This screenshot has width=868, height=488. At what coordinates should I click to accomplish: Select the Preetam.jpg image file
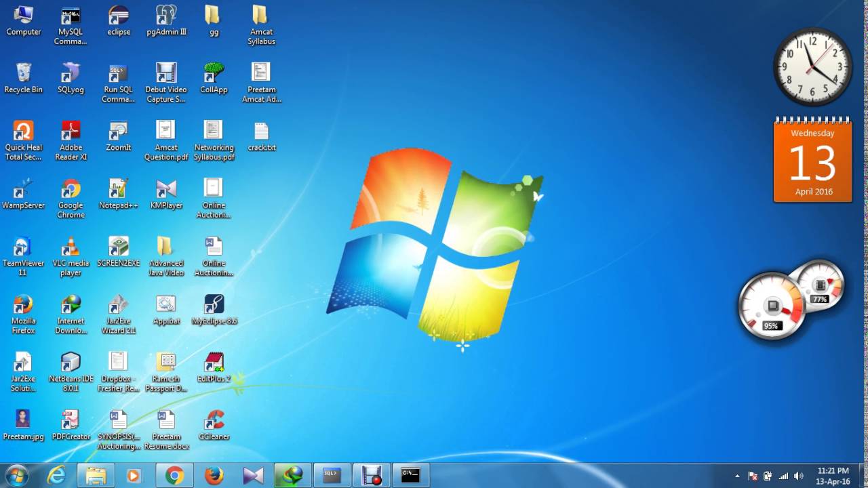click(x=23, y=426)
